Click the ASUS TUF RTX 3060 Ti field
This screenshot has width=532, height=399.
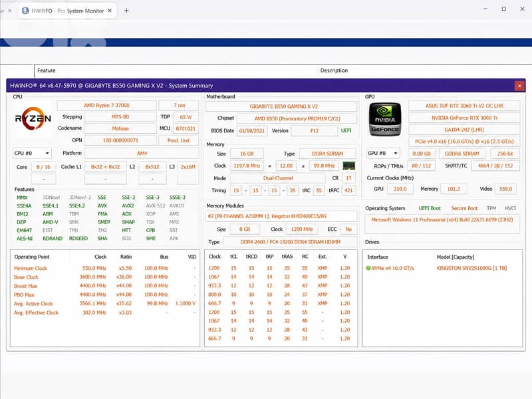(464, 106)
